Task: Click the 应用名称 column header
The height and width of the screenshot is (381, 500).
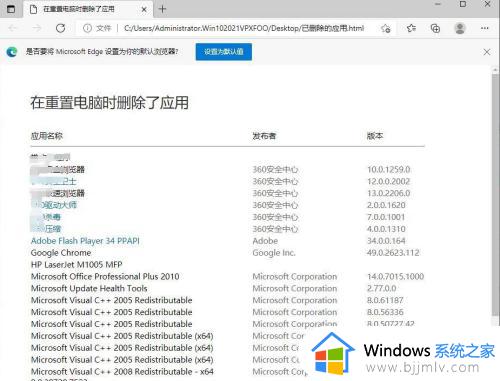Action: [x=47, y=136]
